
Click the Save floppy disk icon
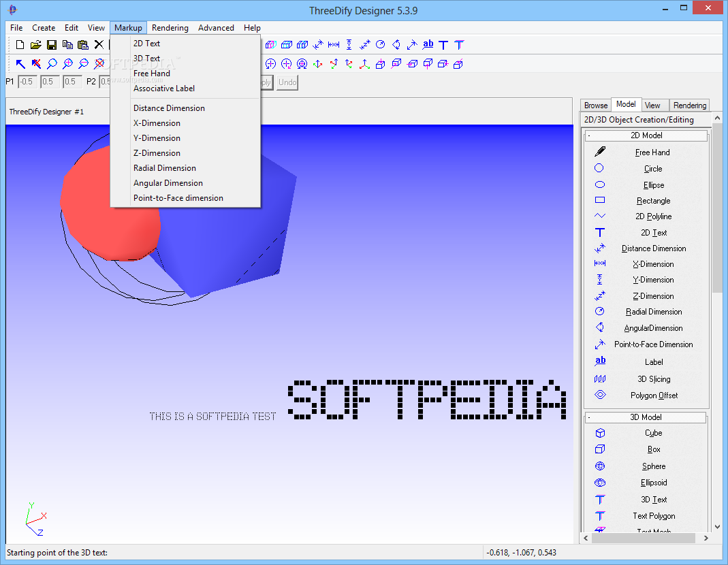click(x=52, y=44)
